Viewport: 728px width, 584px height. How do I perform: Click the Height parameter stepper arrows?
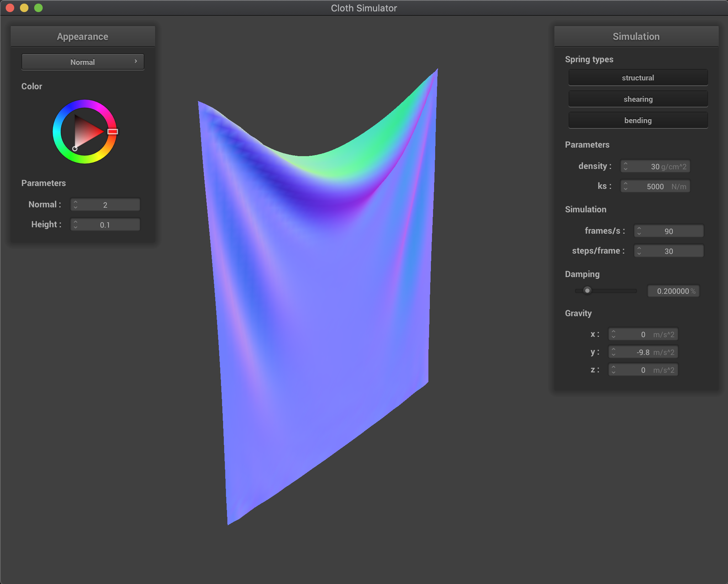[x=75, y=225]
